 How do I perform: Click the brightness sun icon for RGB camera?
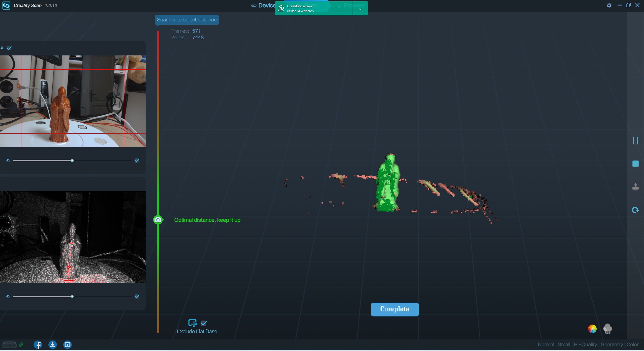[x=8, y=161]
